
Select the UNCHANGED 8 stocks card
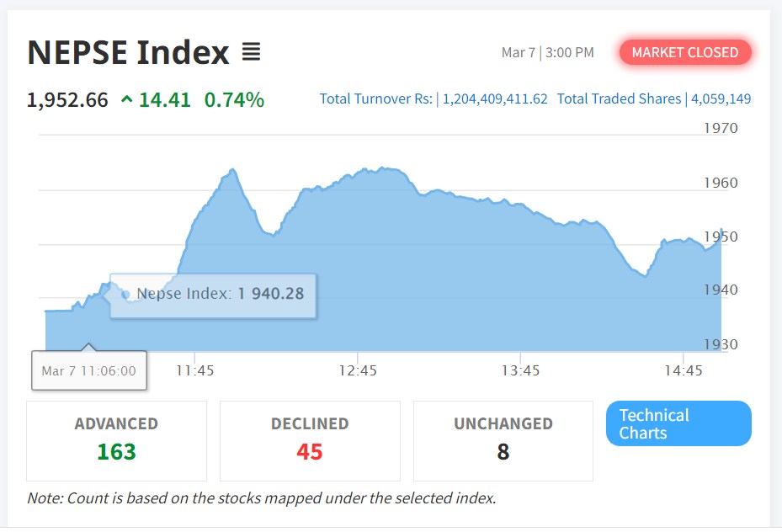pyautogui.click(x=503, y=440)
